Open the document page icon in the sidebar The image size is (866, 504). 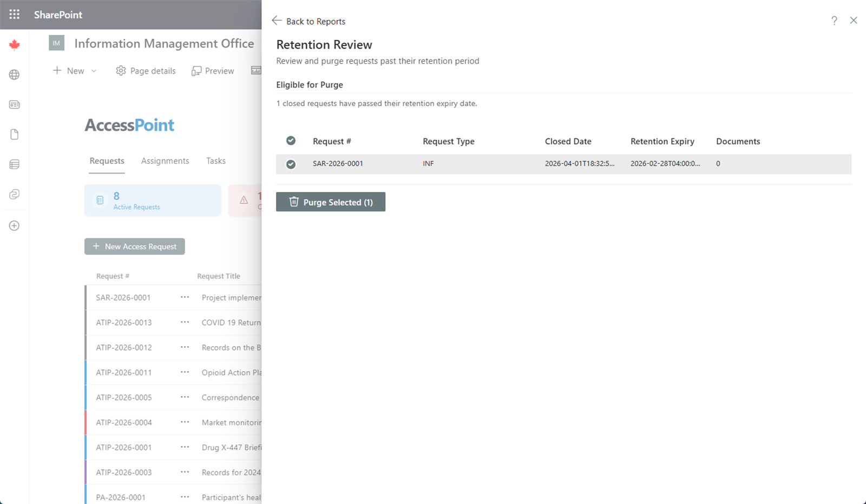pyautogui.click(x=14, y=134)
